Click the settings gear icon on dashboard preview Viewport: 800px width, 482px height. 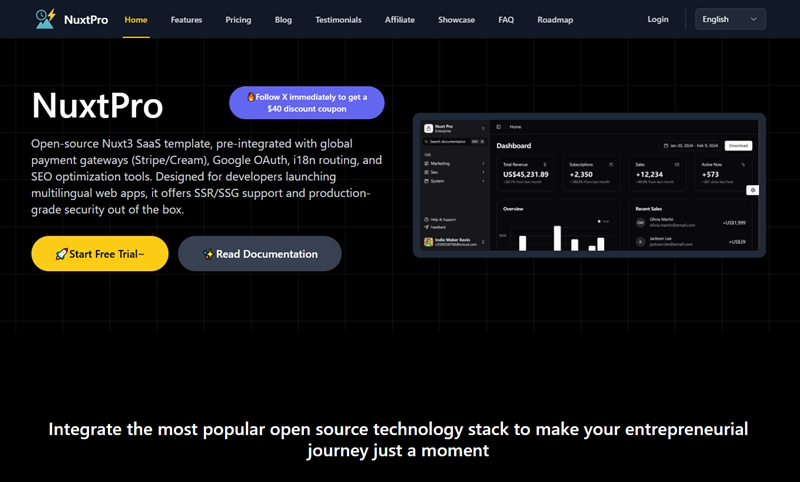(x=752, y=190)
